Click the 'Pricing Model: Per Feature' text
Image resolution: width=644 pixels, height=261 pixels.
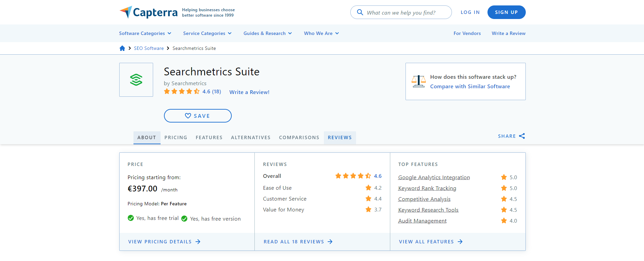point(157,204)
